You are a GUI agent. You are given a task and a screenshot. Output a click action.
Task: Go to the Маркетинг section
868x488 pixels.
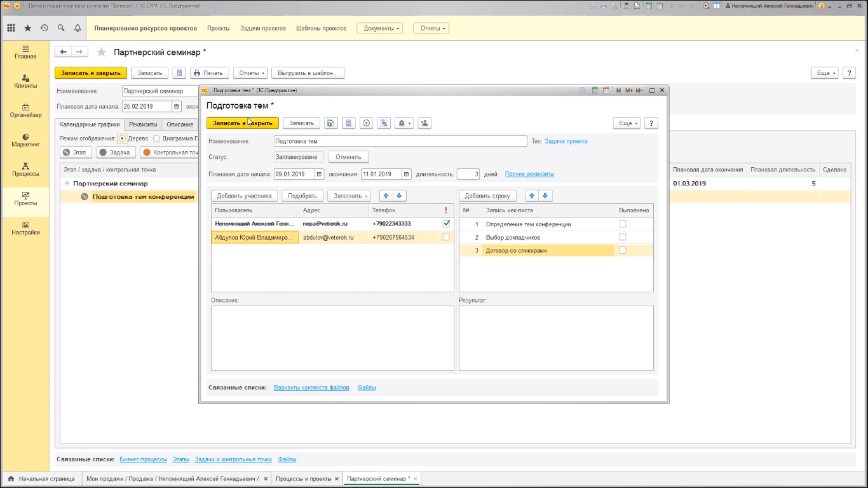pyautogui.click(x=25, y=140)
